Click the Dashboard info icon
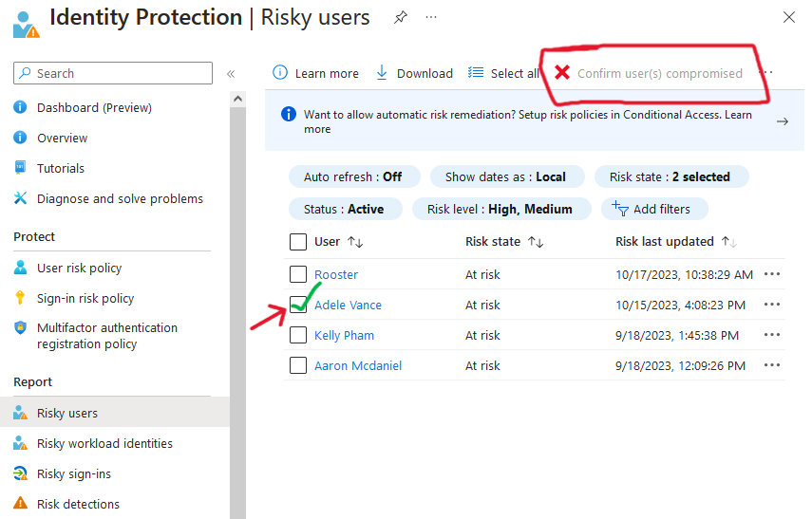 click(20, 107)
